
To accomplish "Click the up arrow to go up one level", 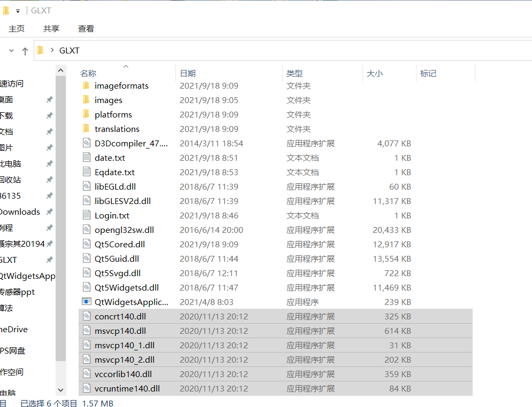I will (25, 50).
